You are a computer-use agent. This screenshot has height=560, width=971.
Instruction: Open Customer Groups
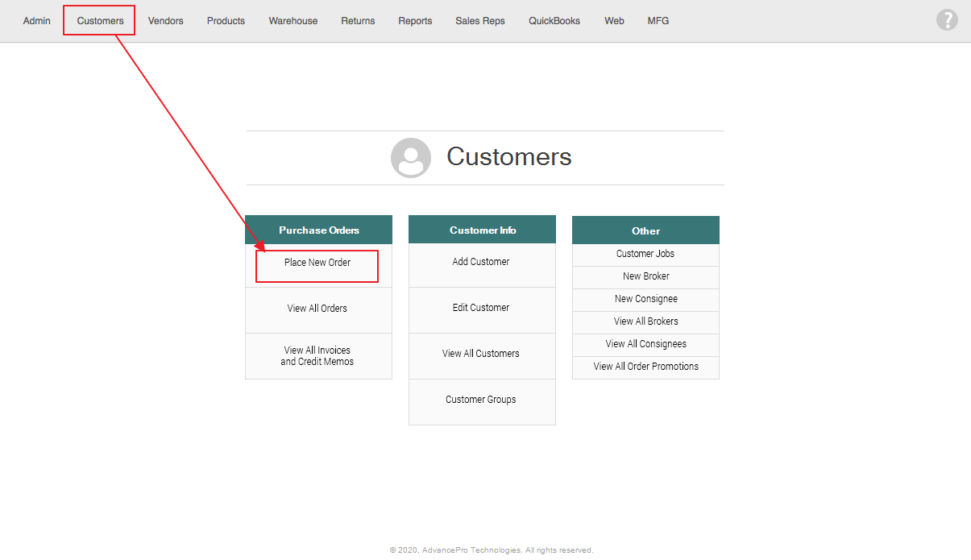481,400
